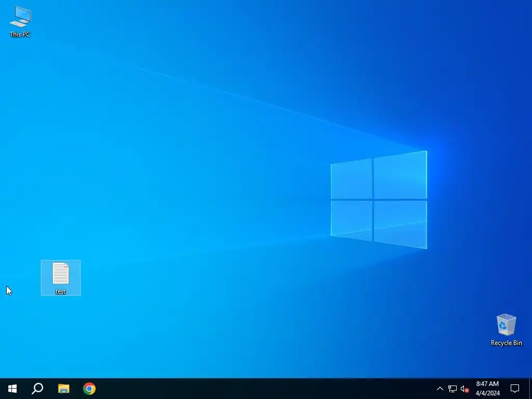Viewport: 532px width, 399px height.
Task: Launch File Explorer from taskbar
Action: click(63, 389)
